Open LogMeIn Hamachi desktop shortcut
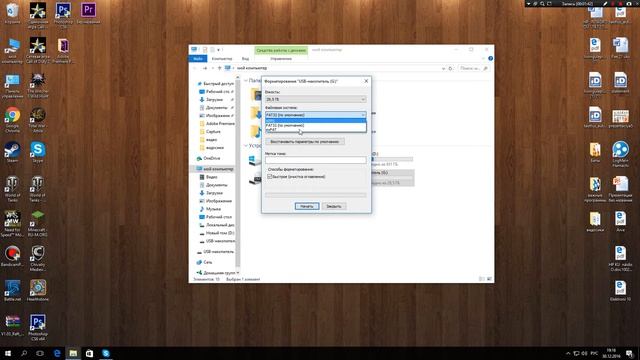 click(x=620, y=154)
